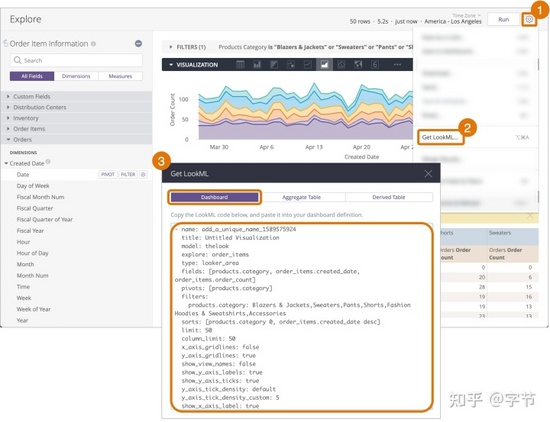550x422 pixels.
Task: Pivot on the Date dimension
Action: pyautogui.click(x=108, y=174)
